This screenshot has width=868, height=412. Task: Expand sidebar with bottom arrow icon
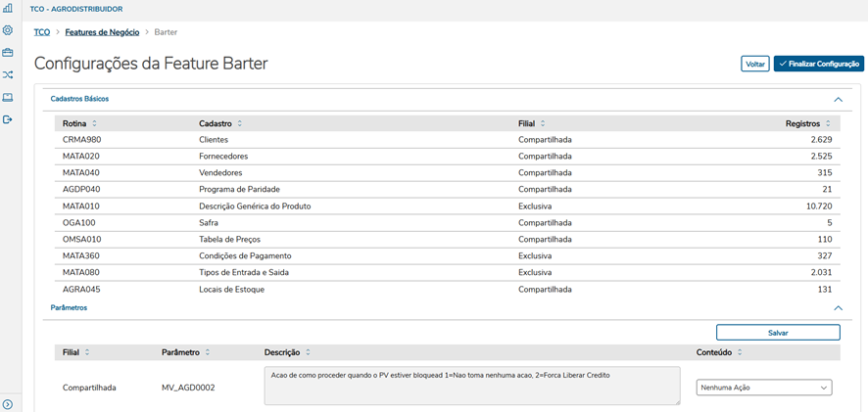point(8,404)
